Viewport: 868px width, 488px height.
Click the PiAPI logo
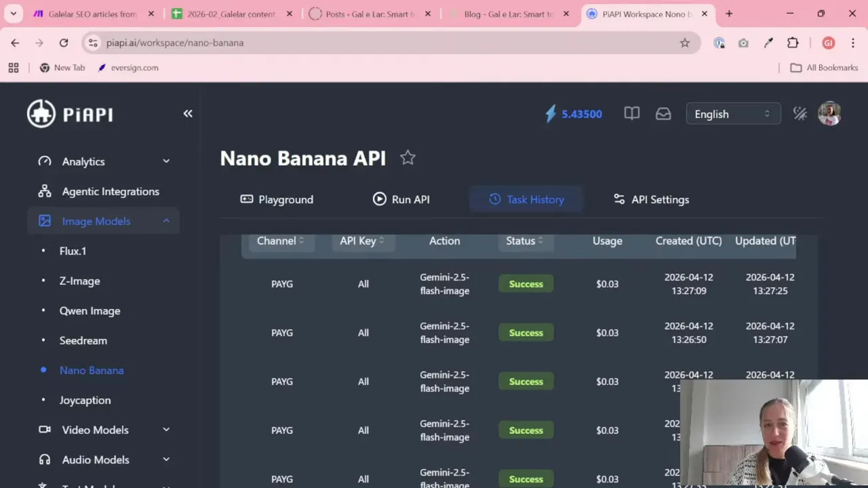click(71, 114)
